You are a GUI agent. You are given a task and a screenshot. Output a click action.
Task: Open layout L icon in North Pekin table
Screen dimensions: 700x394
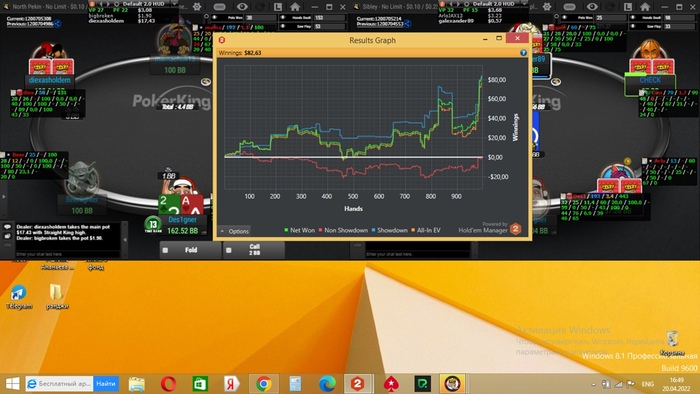pos(278,7)
